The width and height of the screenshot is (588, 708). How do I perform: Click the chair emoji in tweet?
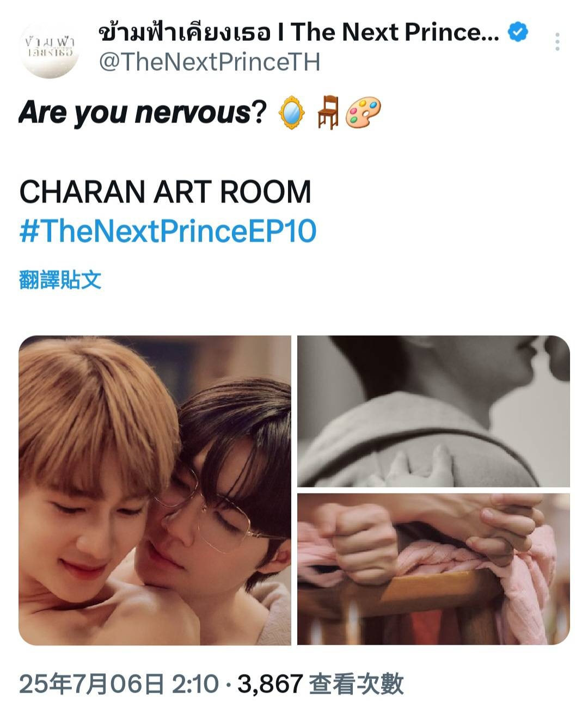328,113
